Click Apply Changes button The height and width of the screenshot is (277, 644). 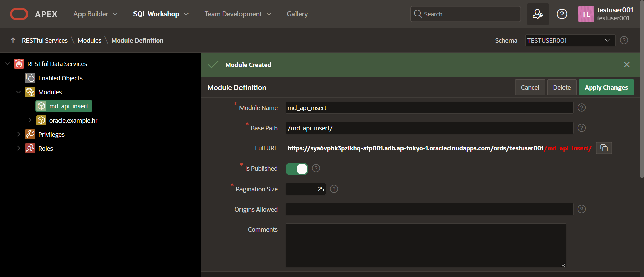606,87
